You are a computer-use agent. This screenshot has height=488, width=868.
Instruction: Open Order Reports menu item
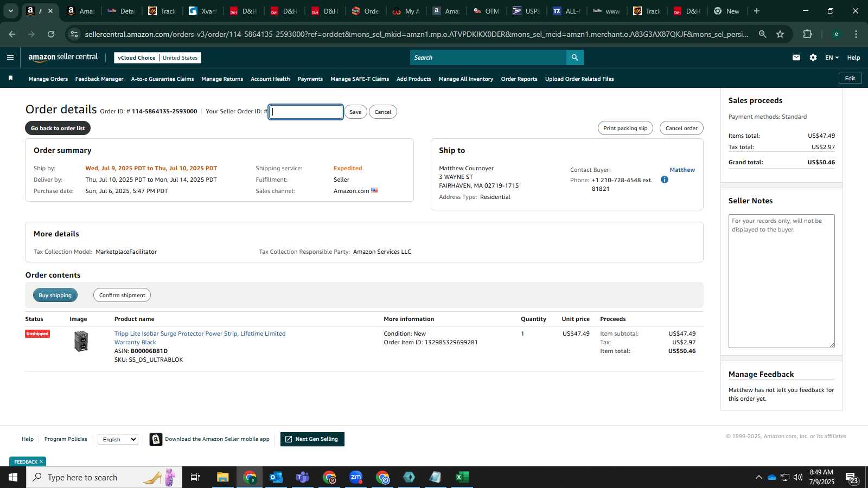click(519, 79)
